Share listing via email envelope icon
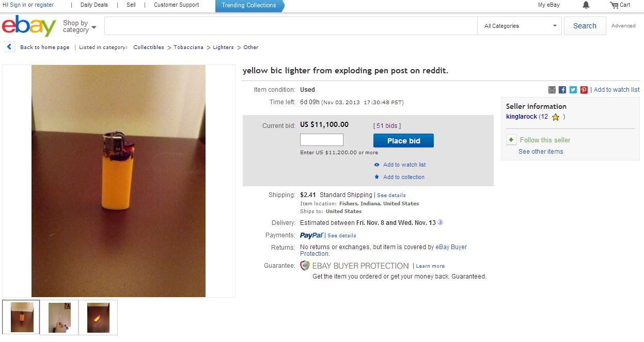 pos(552,90)
